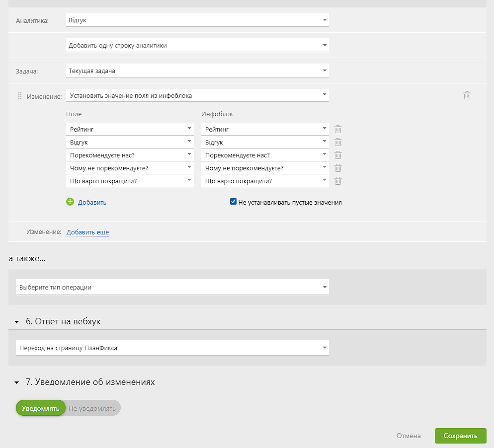Screen dimensions: 494x448
Task: Switch notifications to Не уведомлять
Action: (x=92, y=408)
